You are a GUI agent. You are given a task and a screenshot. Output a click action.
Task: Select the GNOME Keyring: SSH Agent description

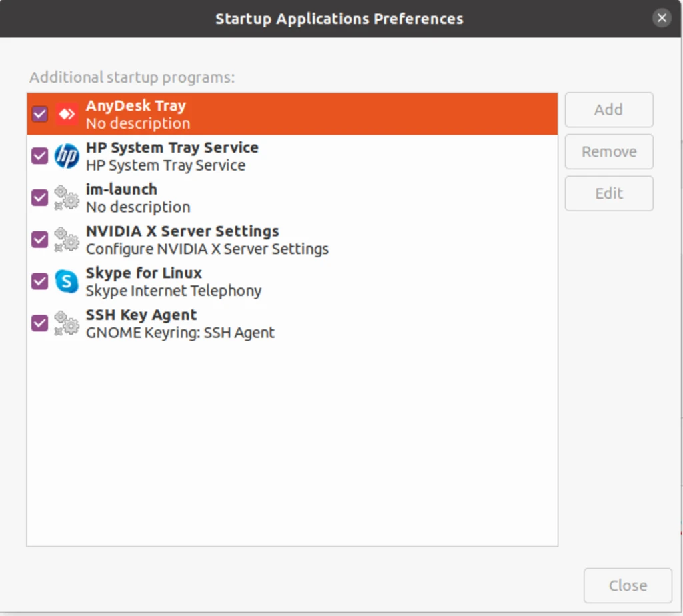[180, 333]
